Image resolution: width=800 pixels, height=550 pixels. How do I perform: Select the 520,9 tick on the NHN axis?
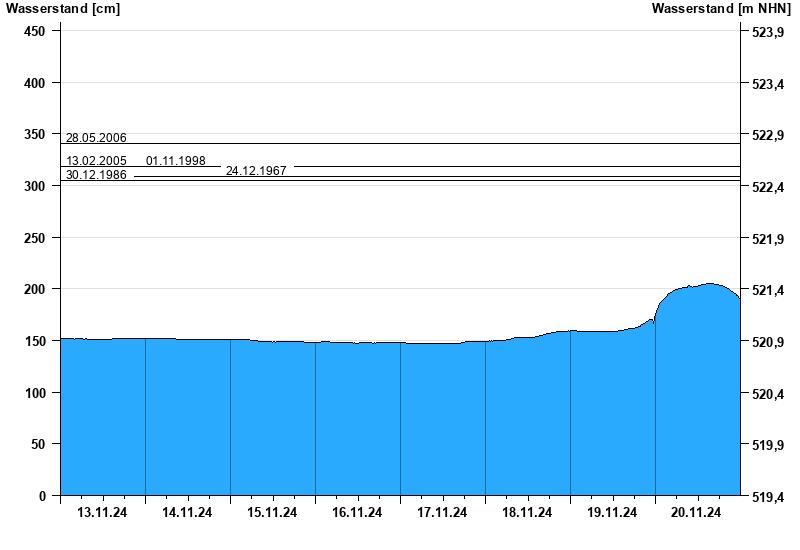[767, 343]
